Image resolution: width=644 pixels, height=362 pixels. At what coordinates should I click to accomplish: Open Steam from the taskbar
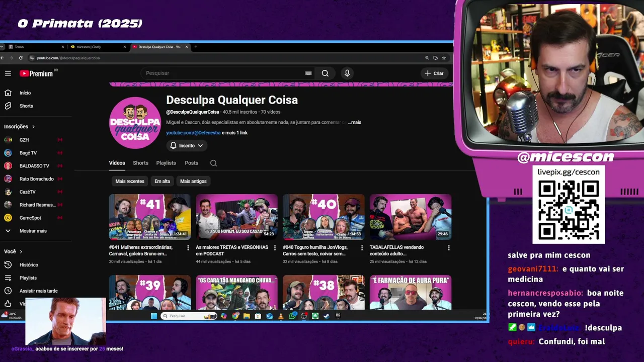[x=326, y=316]
